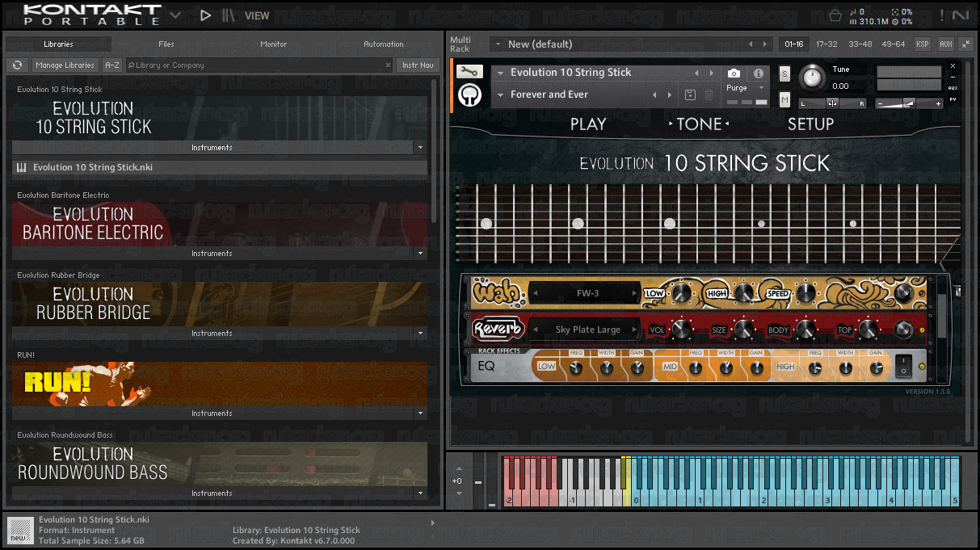Save the snapshot with floppy icon
This screenshot has height=550, width=980.
[690, 95]
